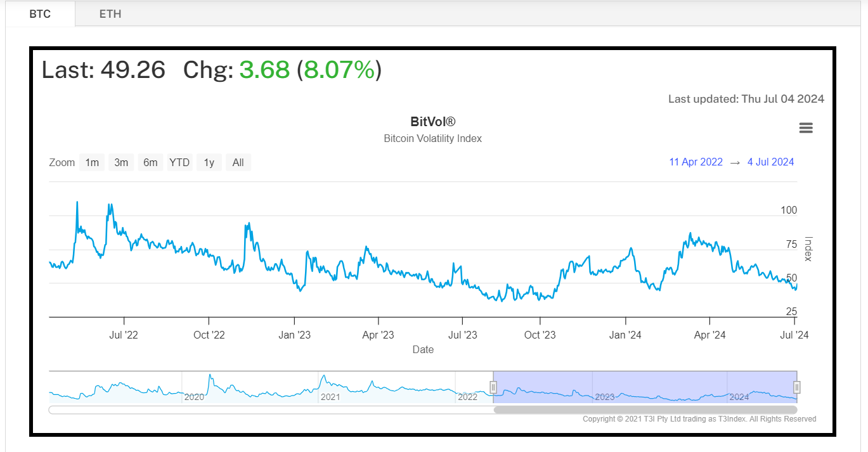Screen dimensions: 868x452
Task: Show All data zoom button
Action: pos(238,163)
